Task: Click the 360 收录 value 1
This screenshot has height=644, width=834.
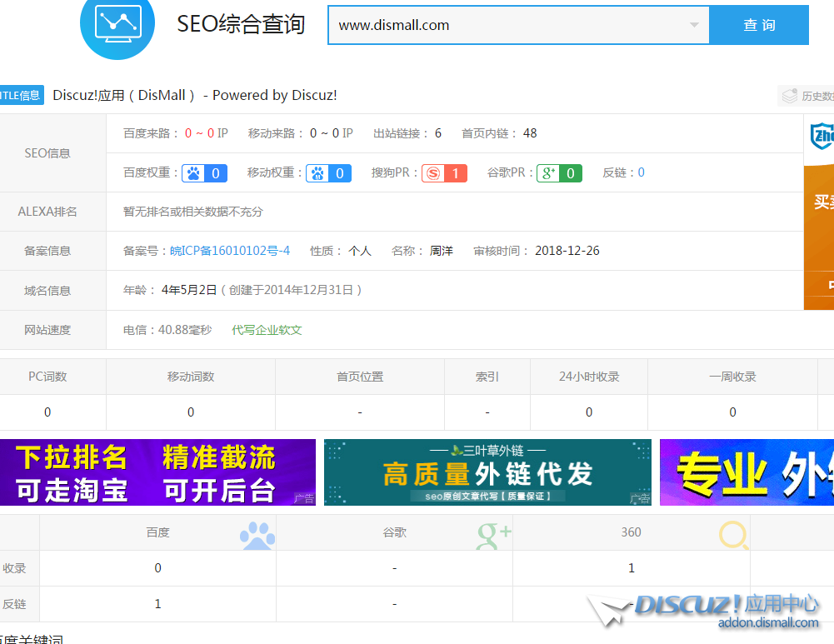Action: 632,568
